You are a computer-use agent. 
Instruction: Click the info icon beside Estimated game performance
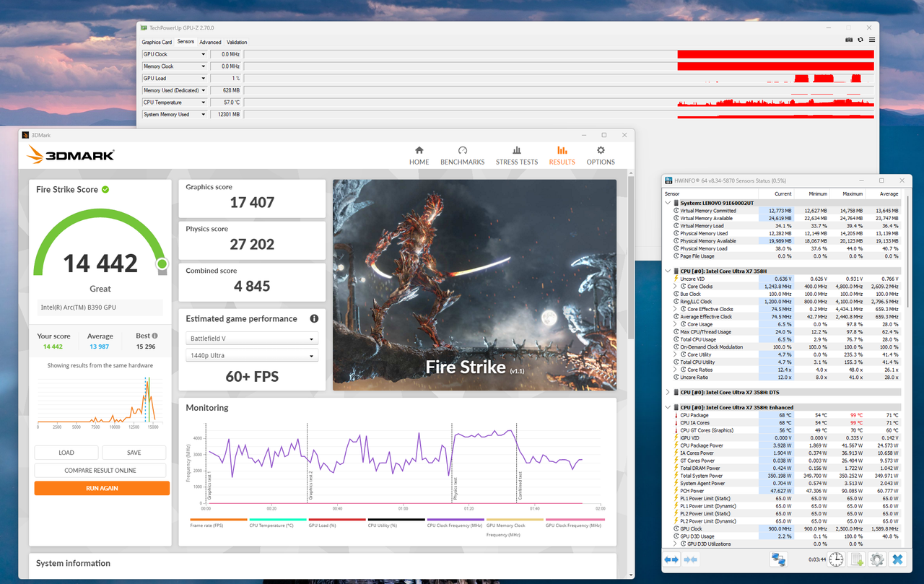(314, 318)
